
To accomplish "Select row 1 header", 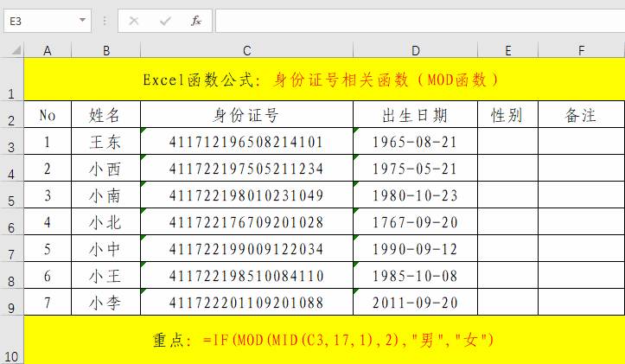I will [11, 79].
